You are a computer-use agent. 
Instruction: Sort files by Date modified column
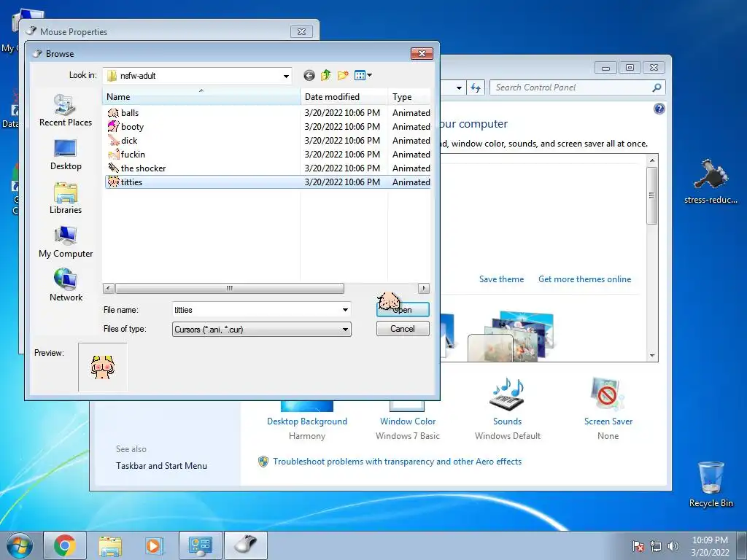(x=344, y=97)
